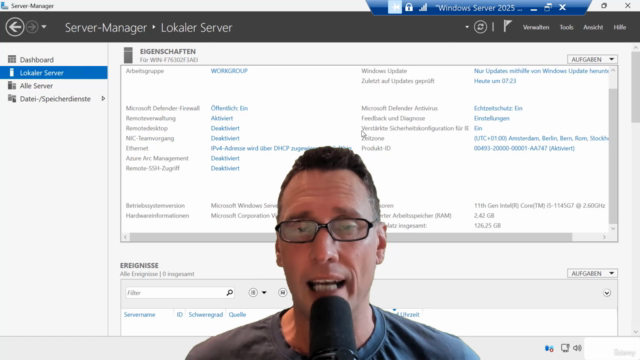This screenshot has width=640, height=360.
Task: Click the WORKGROUP link
Action: click(229, 71)
